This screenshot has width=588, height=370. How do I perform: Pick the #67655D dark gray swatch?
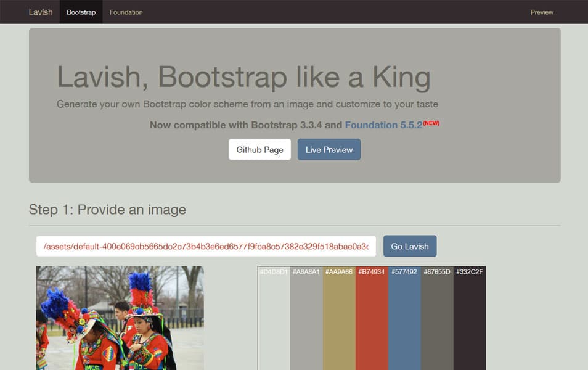(x=437, y=321)
